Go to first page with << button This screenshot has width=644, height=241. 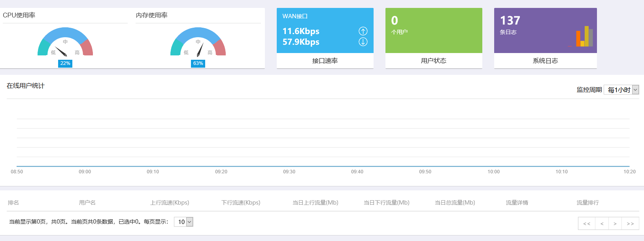pos(587,224)
